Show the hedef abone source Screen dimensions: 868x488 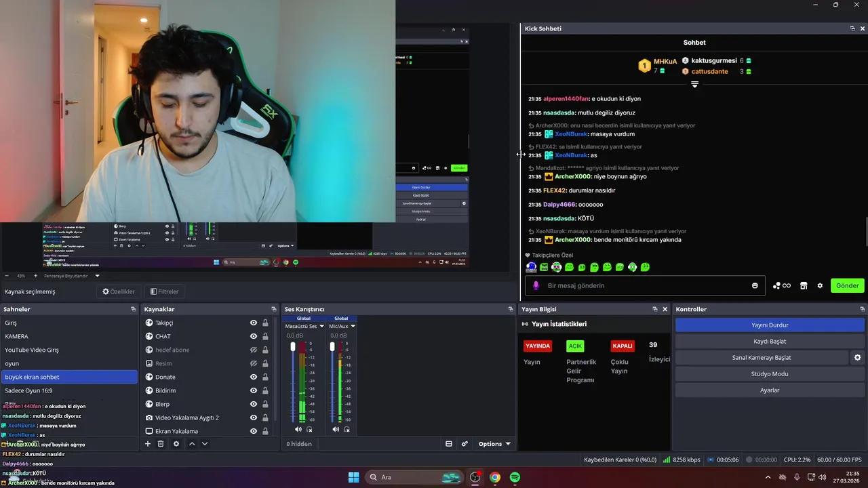click(x=254, y=350)
